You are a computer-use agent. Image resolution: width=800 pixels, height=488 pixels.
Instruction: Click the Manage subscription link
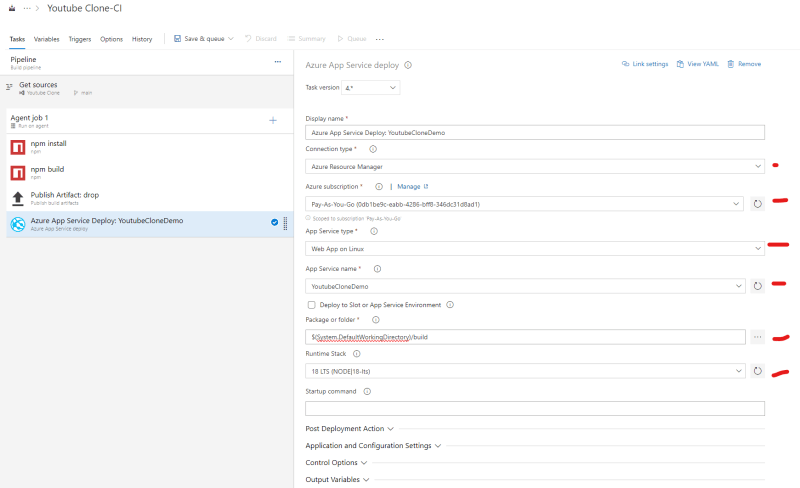point(413,186)
